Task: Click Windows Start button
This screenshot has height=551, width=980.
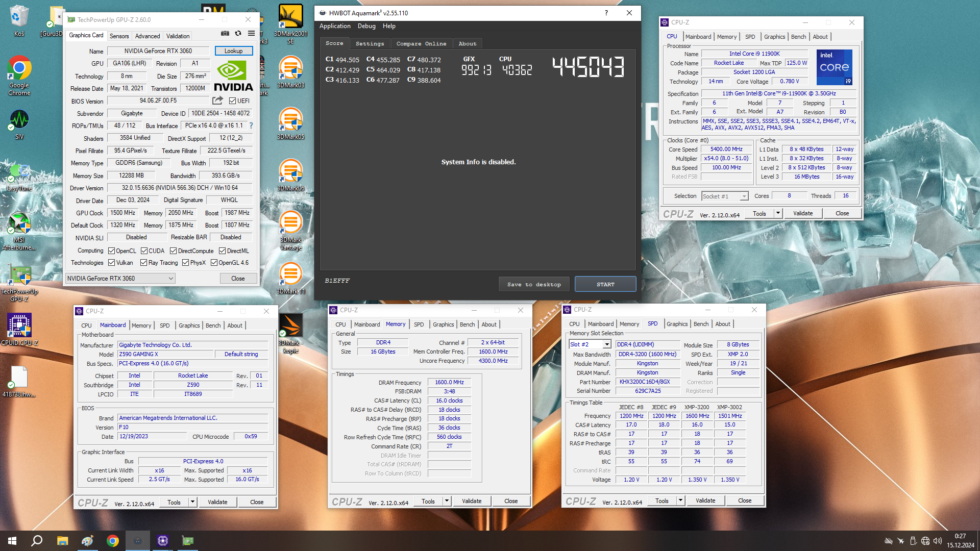Action: coord(12,541)
